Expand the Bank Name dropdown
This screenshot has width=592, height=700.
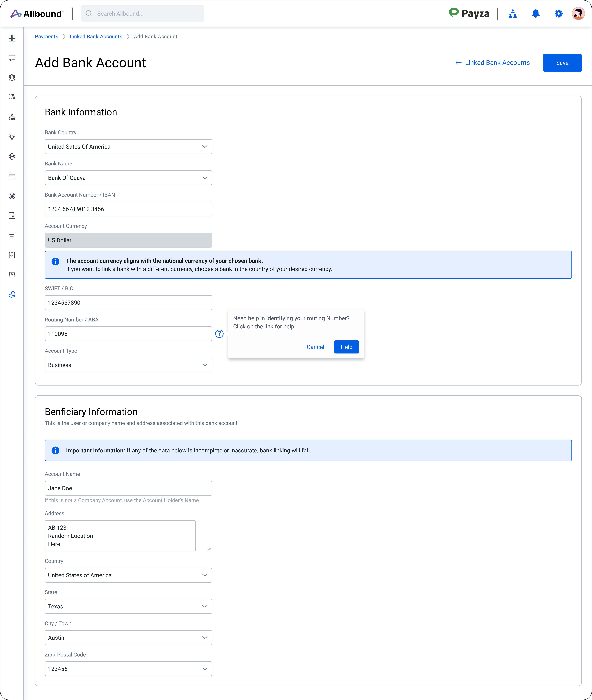(128, 178)
